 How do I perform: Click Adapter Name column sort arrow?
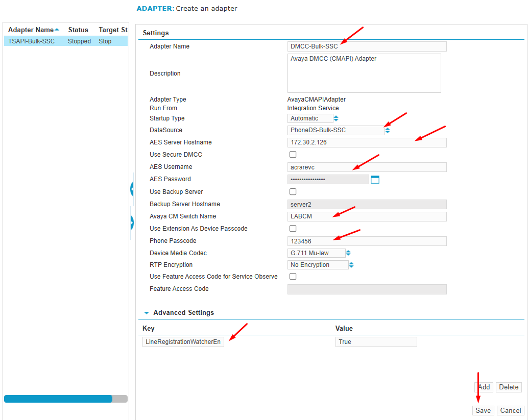tap(57, 30)
